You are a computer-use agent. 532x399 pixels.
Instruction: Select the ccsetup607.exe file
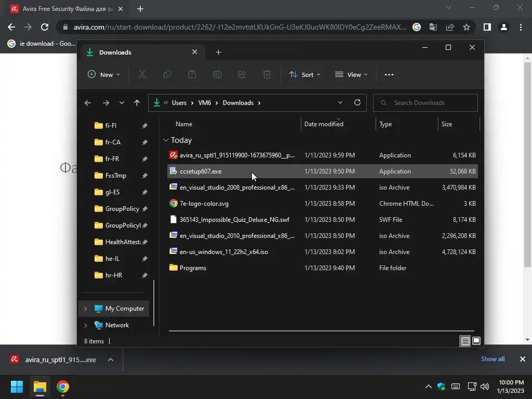click(322, 171)
